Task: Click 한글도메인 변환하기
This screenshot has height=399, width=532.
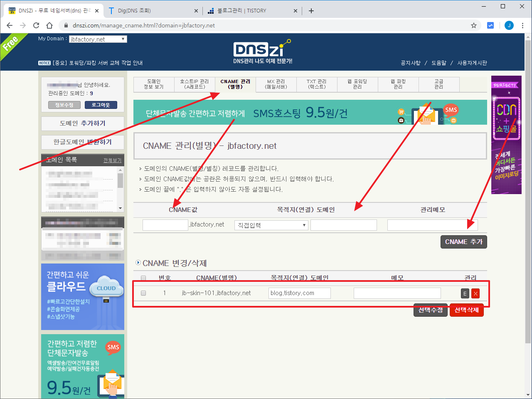Action: [x=83, y=142]
